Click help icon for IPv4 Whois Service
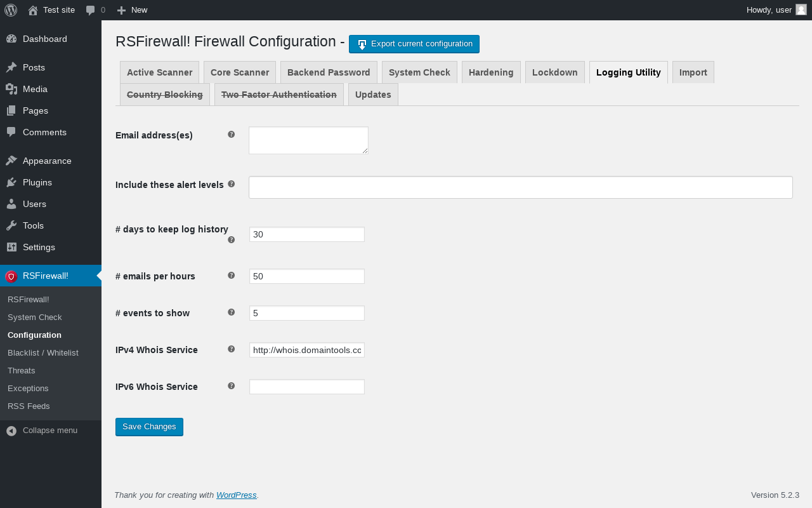The width and height of the screenshot is (812, 508). [x=231, y=349]
